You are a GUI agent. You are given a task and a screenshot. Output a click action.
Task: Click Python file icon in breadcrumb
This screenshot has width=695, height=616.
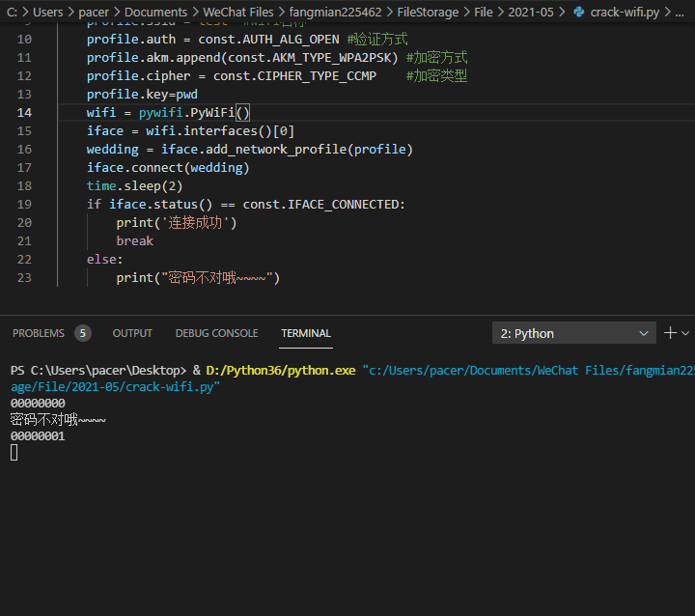pos(578,12)
